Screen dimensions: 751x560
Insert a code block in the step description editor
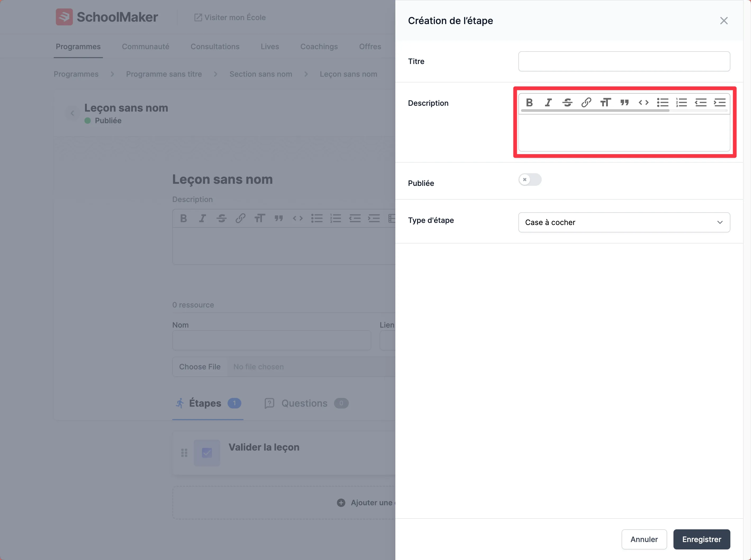tap(644, 102)
